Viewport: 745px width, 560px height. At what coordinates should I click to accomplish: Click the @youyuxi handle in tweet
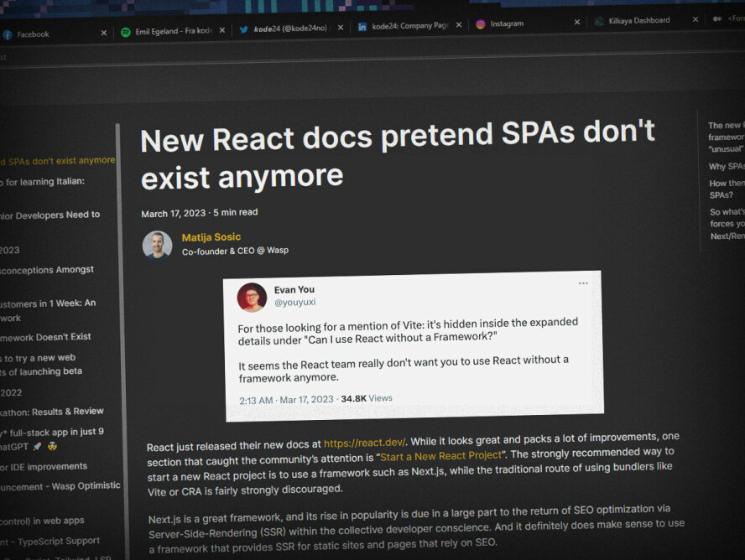(x=294, y=302)
